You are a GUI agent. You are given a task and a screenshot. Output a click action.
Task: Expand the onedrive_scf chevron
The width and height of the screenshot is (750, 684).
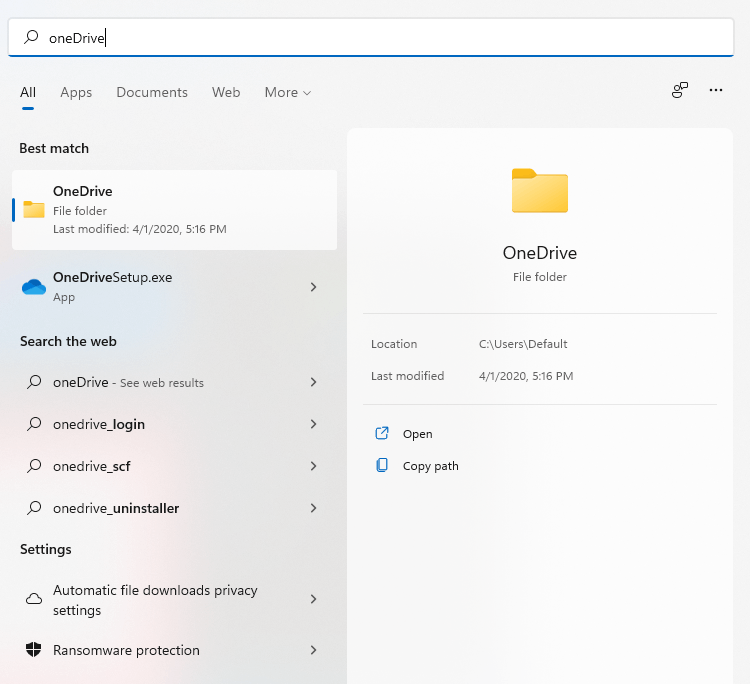313,466
